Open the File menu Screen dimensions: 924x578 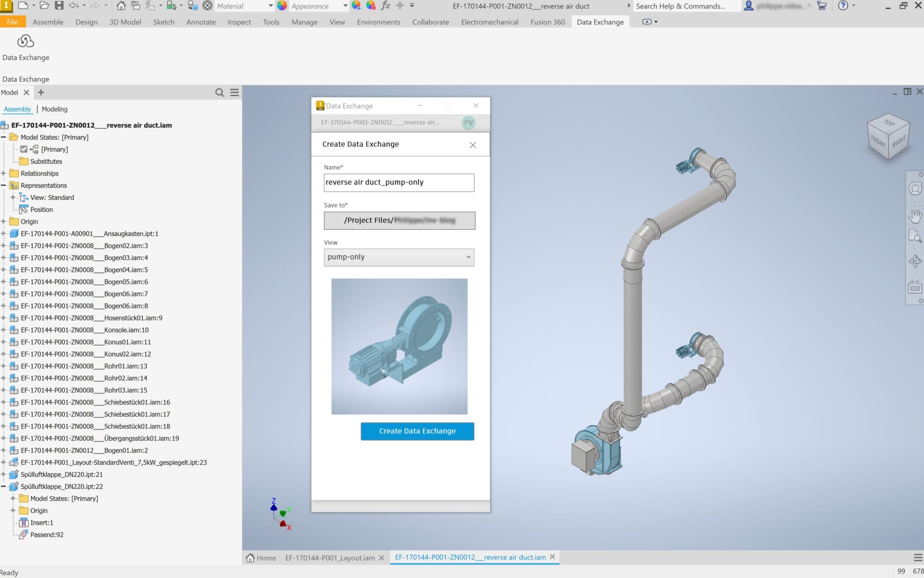(12, 22)
